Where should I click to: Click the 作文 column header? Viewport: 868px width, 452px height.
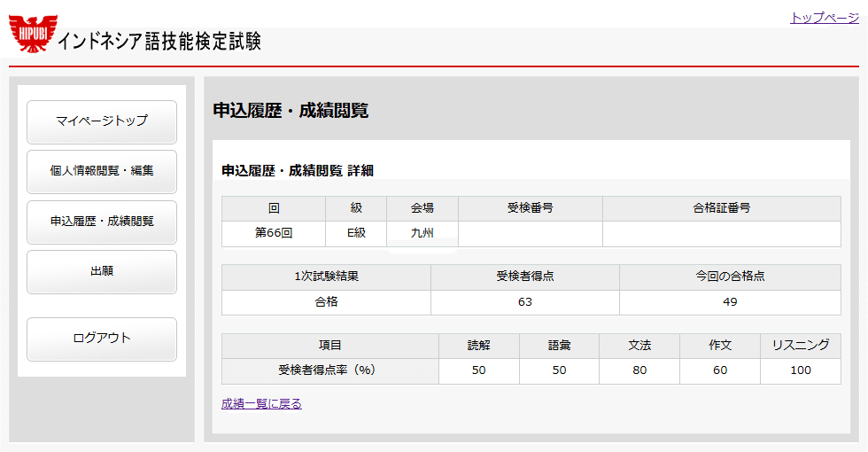[720, 346]
